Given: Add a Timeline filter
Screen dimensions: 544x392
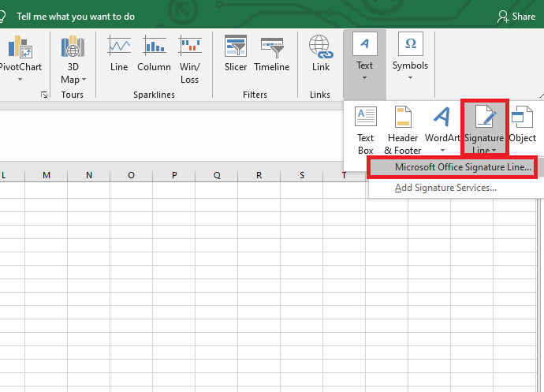Looking at the screenshot, I should pos(272,54).
